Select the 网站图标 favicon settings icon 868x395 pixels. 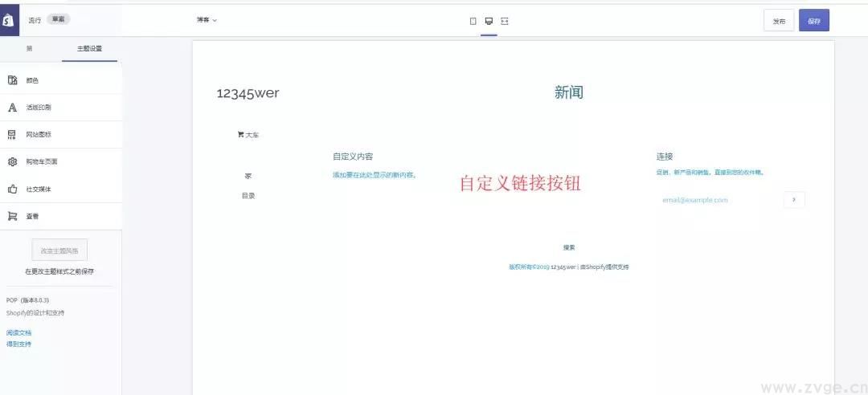point(13,135)
